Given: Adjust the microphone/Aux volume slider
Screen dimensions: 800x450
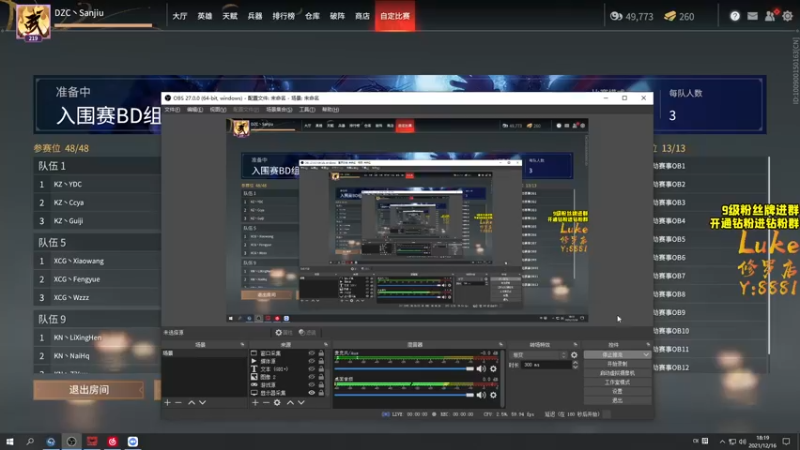Looking at the screenshot, I should [404, 368].
